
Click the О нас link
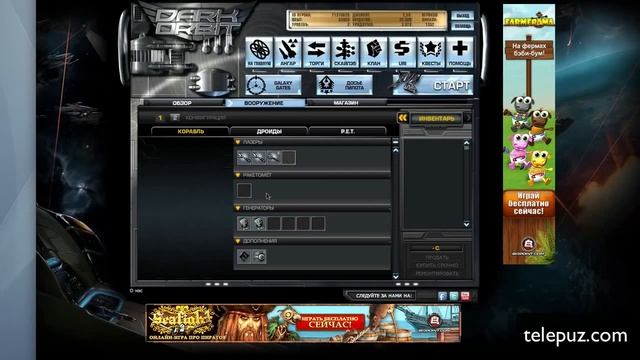tap(136, 291)
